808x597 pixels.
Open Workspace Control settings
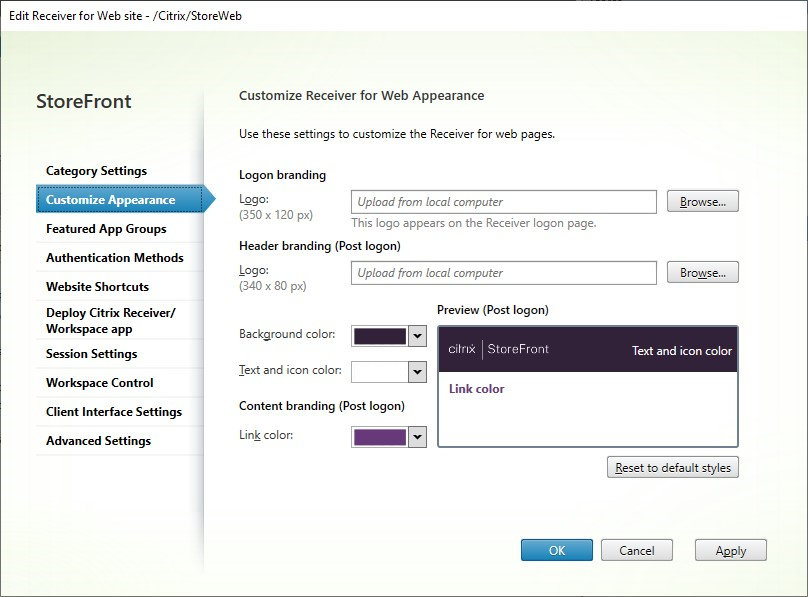[100, 383]
